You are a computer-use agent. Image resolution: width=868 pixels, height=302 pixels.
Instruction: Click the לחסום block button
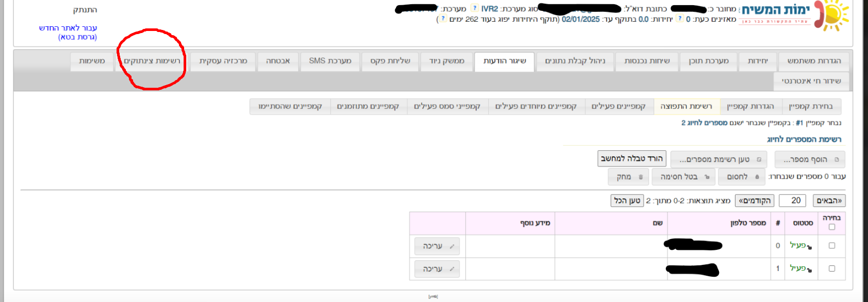tap(742, 177)
